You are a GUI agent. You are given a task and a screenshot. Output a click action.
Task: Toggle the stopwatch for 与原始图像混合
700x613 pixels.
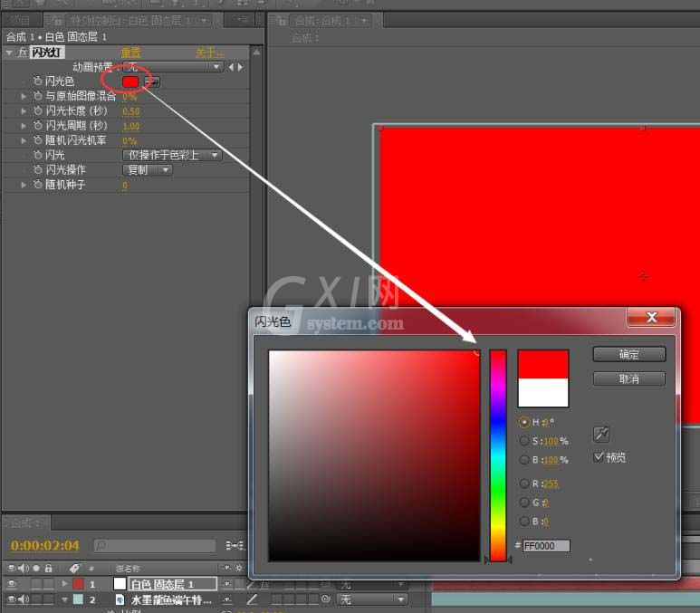point(37,96)
